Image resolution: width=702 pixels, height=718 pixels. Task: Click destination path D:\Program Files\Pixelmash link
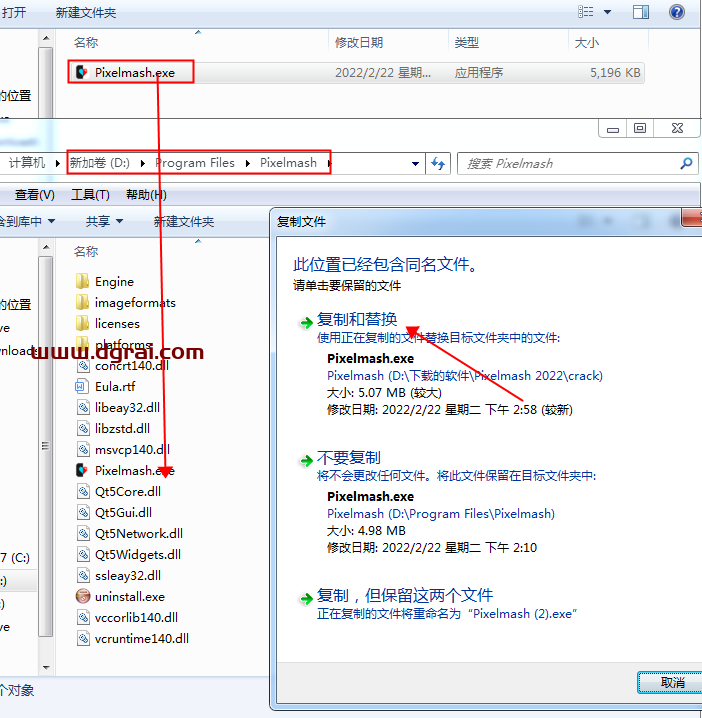[x=441, y=514]
